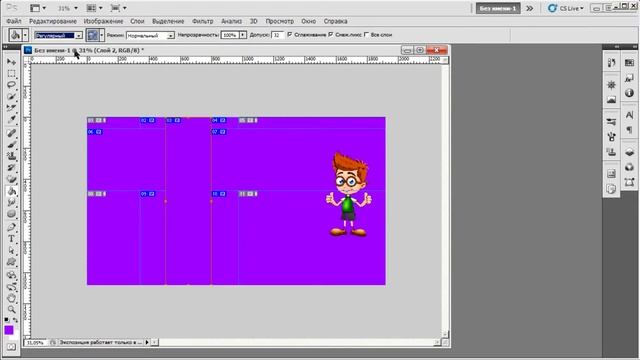Select the Paint Bucket tool in toolbox
640x360 pixels.
point(11,191)
